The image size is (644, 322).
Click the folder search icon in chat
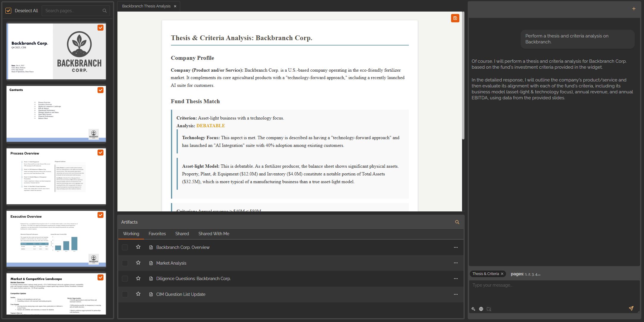tap(489, 309)
